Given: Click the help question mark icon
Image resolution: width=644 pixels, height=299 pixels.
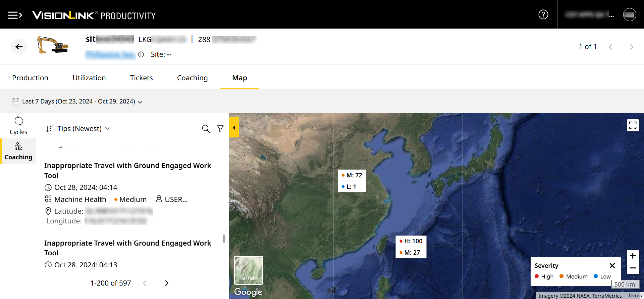Looking at the screenshot, I should click(x=543, y=14).
